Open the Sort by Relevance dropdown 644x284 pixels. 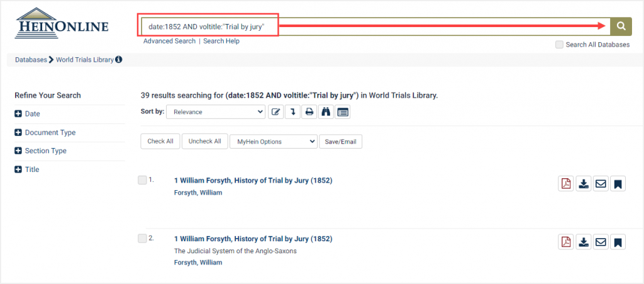point(216,112)
